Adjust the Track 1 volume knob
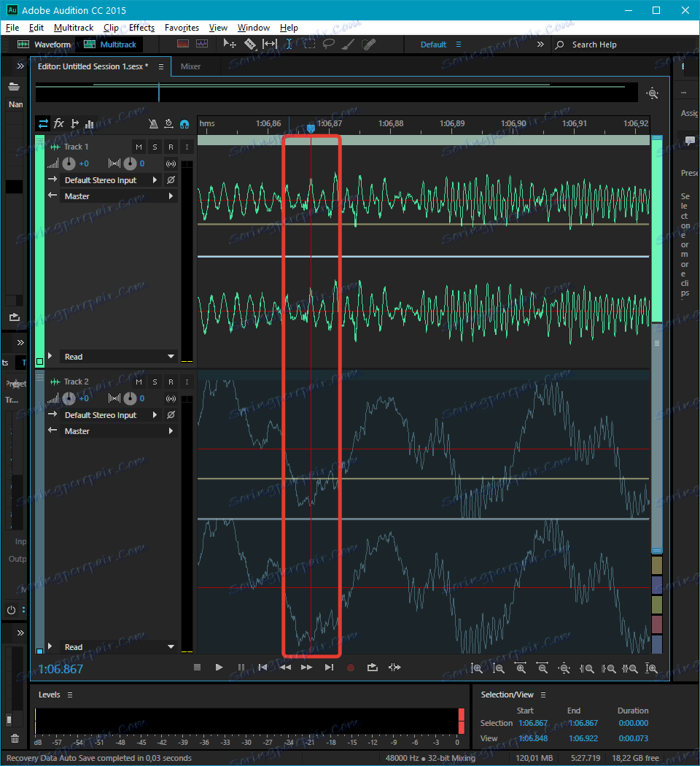 pyautogui.click(x=69, y=164)
